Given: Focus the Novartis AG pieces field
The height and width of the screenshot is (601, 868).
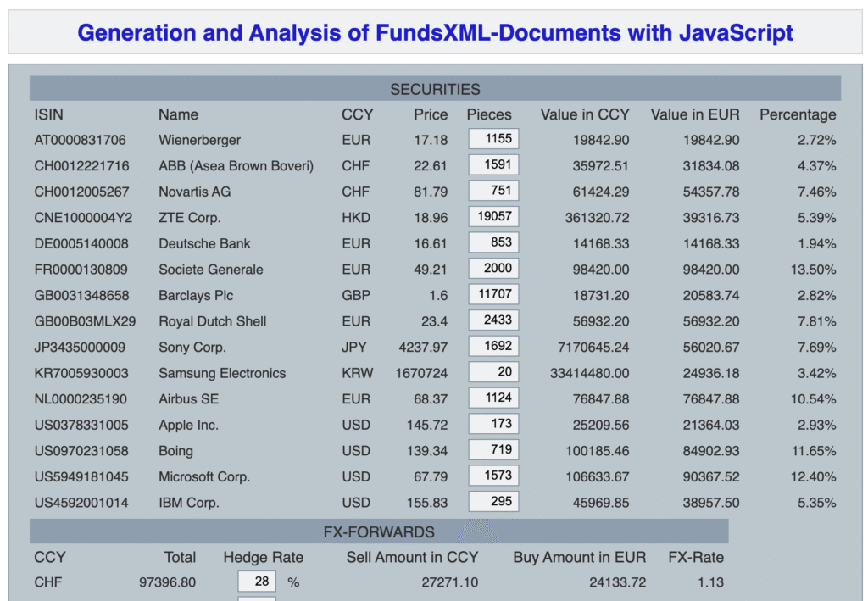Looking at the screenshot, I should [x=493, y=191].
